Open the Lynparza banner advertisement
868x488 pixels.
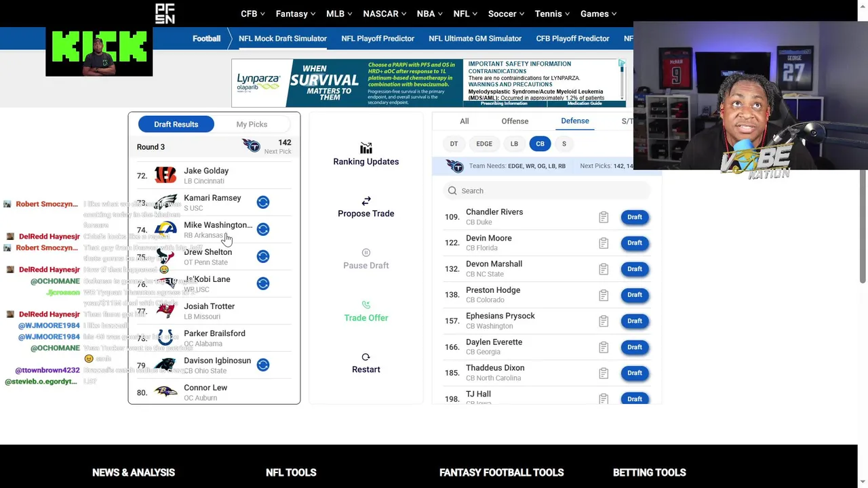click(x=429, y=83)
